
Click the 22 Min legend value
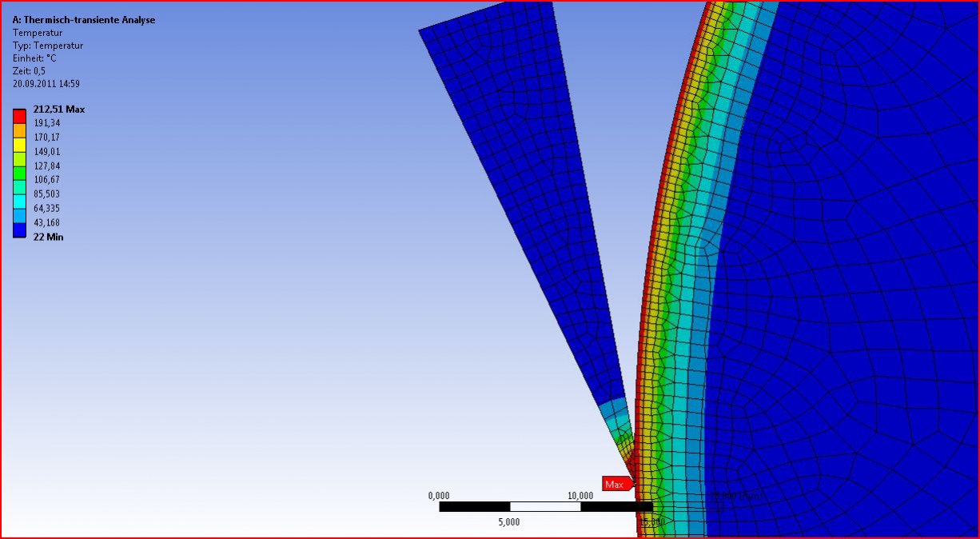(x=48, y=237)
